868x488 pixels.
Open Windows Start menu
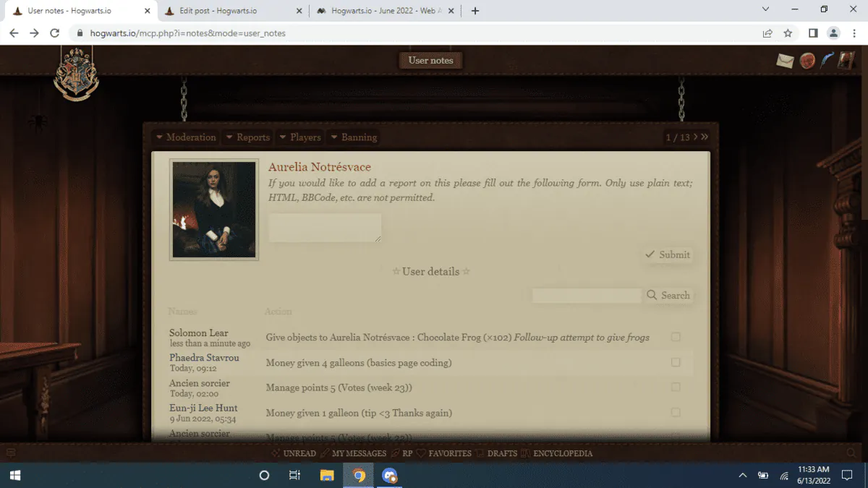(14, 475)
